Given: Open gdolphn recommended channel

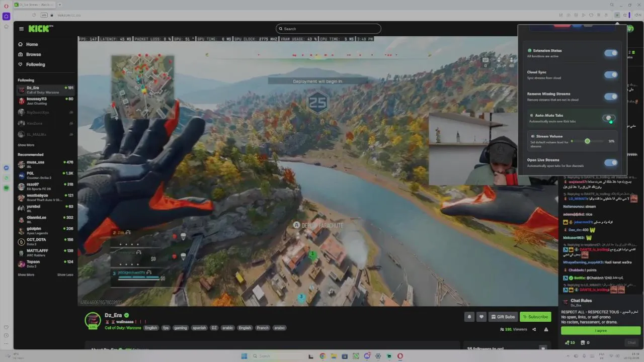Looking at the screenshot, I should point(46,230).
